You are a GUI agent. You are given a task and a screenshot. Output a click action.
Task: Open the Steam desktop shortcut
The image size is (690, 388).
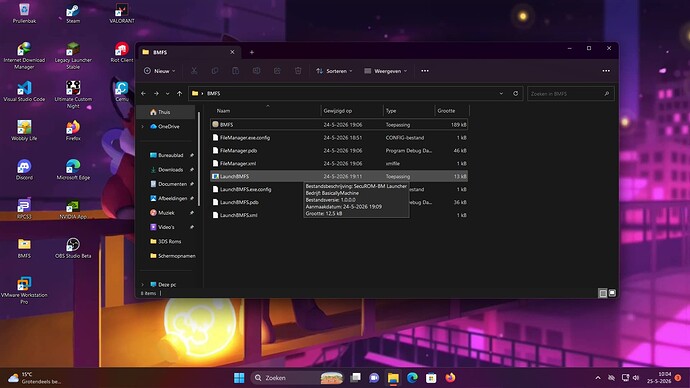tap(73, 13)
